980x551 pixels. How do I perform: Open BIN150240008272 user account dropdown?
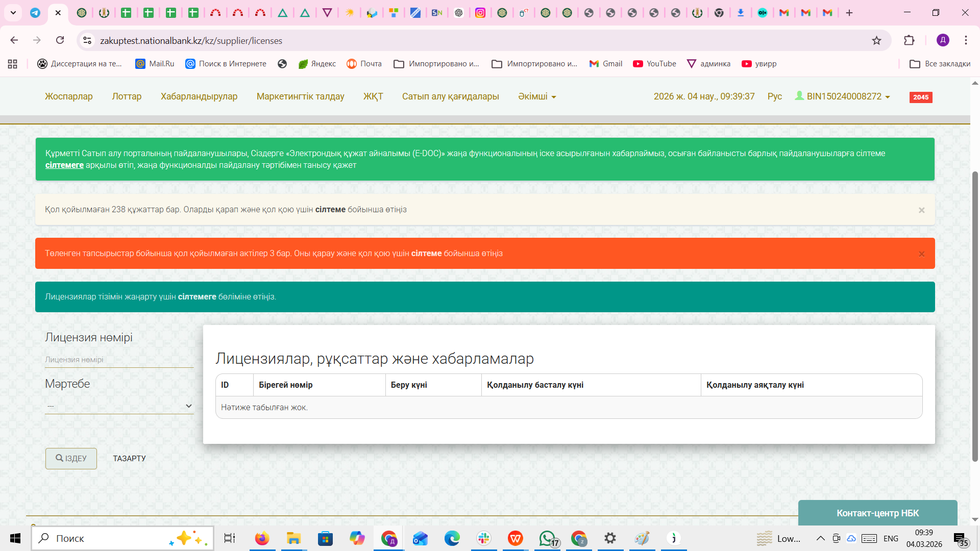[844, 96]
